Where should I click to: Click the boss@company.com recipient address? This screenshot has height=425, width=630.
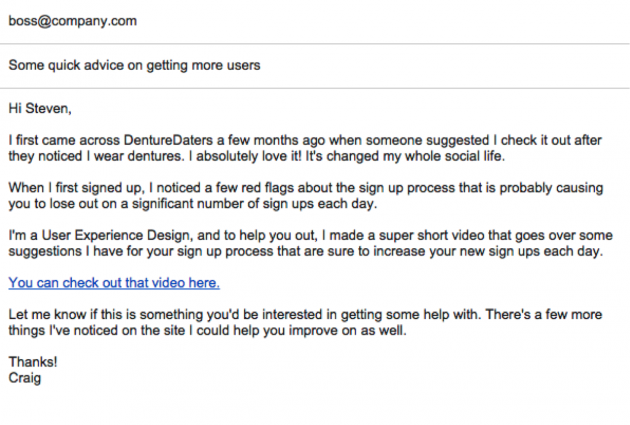coord(73,21)
